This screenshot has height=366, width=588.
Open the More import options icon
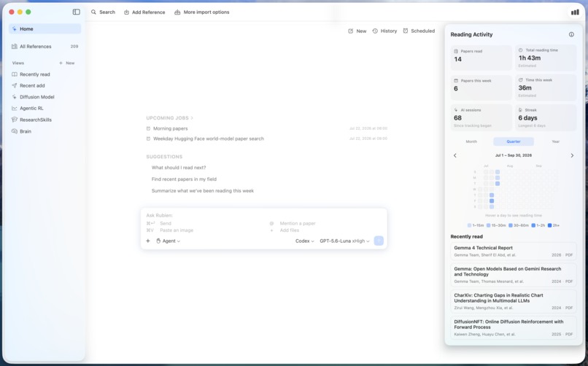[177, 12]
